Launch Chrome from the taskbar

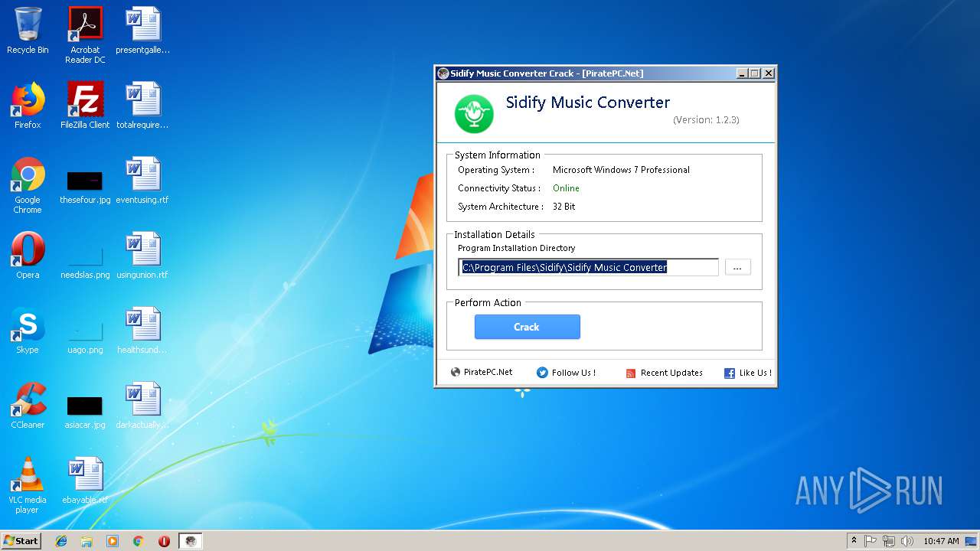tap(138, 541)
